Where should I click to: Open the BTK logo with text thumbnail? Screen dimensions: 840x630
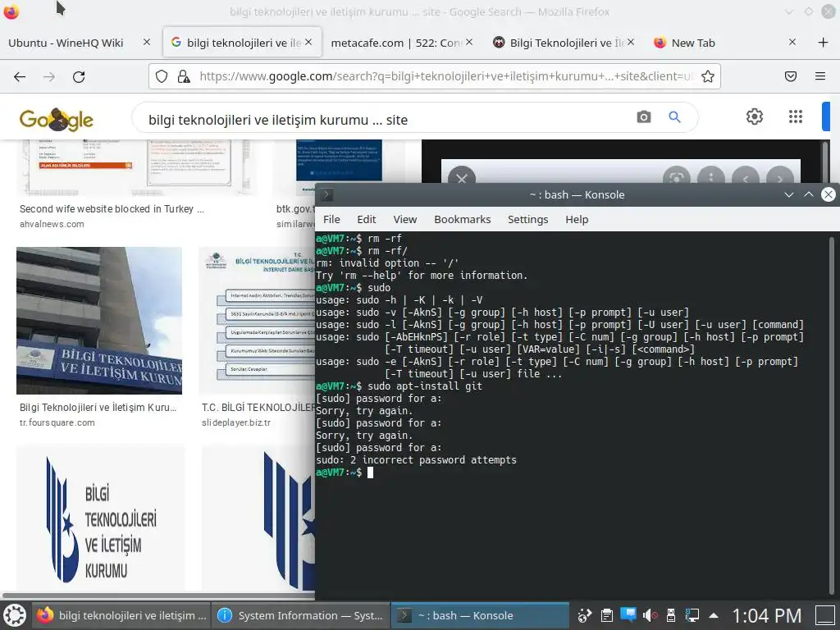point(101,518)
